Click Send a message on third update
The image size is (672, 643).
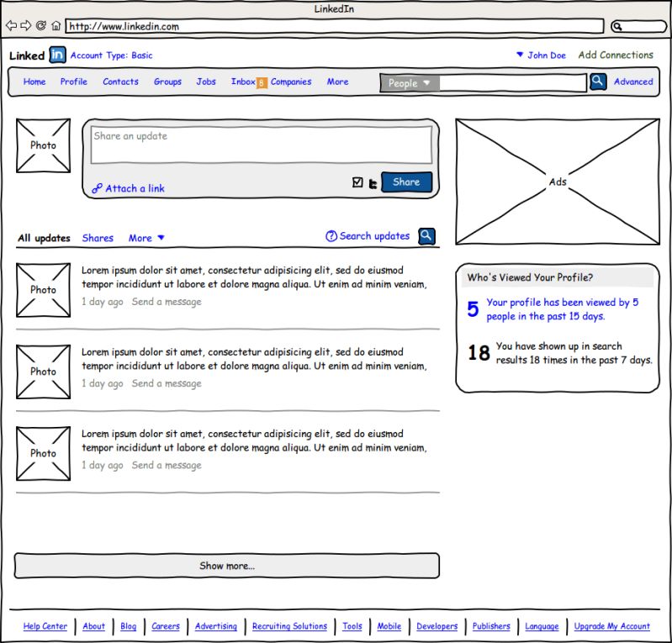pyautogui.click(x=167, y=465)
